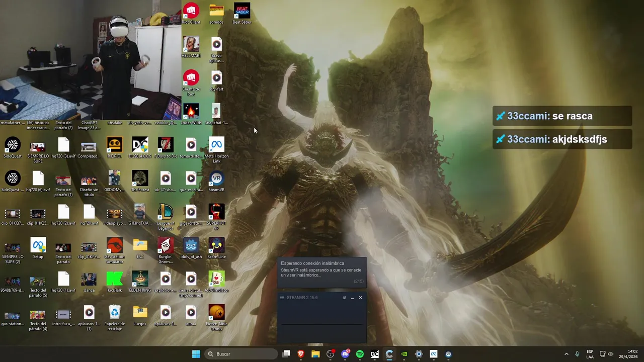Launch the KickTalk desktop icon
The image size is (644, 362).
[114, 282]
